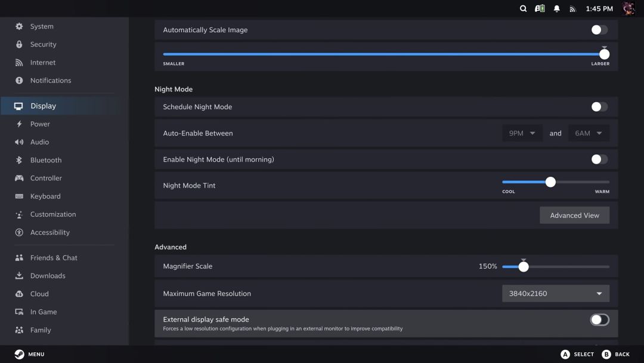644x363 pixels.
Task: Click the Security lock icon
Action: [19, 44]
